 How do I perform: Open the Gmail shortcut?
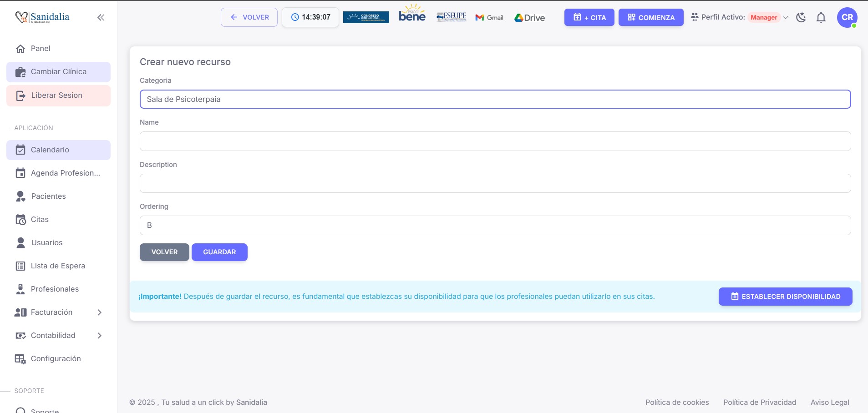tap(489, 17)
